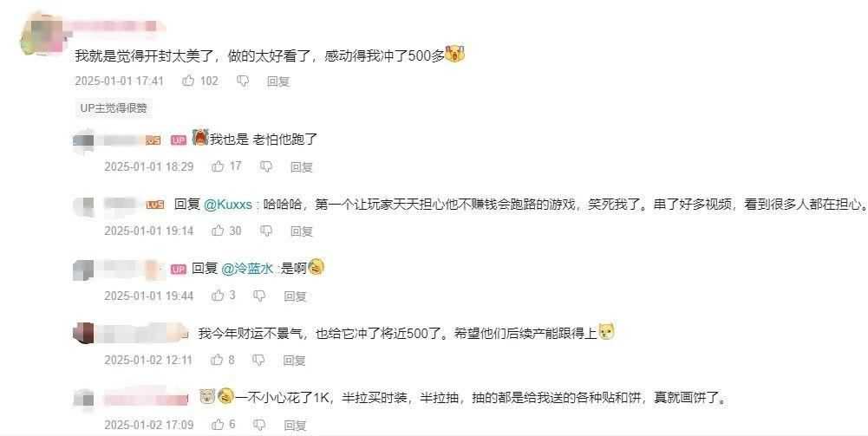
Task: Open the top commenter's avatar
Action: tap(42, 33)
